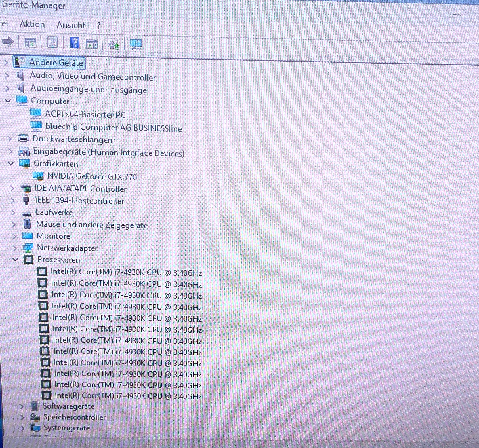This screenshot has height=448, width=479.
Task: Select the "Systemgeräte" label
Action: [x=67, y=428]
